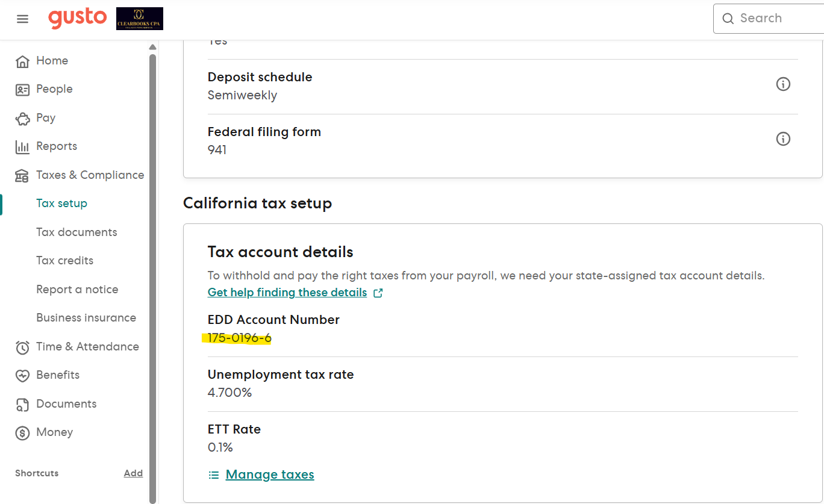The height and width of the screenshot is (504, 824).
Task: Click the Clearbooks CPA company logo
Action: tap(140, 19)
